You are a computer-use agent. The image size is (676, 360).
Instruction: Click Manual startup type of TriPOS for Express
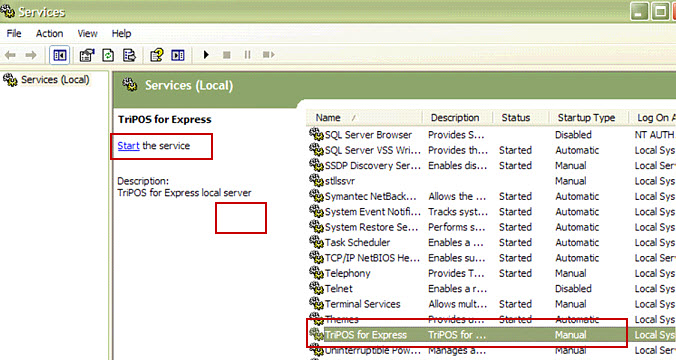tap(570, 335)
